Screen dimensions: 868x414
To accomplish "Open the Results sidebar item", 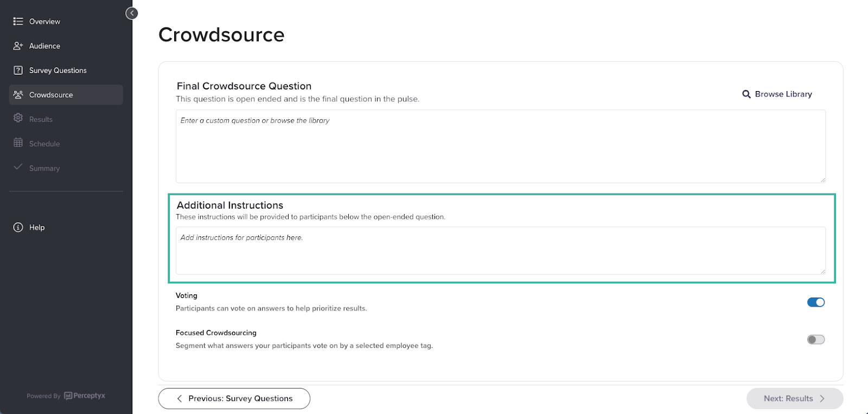I will pyautogui.click(x=66, y=119).
